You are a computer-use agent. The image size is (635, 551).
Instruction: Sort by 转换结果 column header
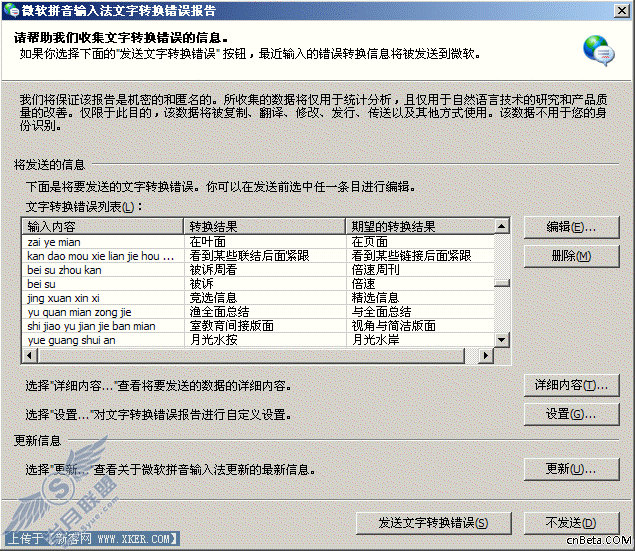point(264,226)
